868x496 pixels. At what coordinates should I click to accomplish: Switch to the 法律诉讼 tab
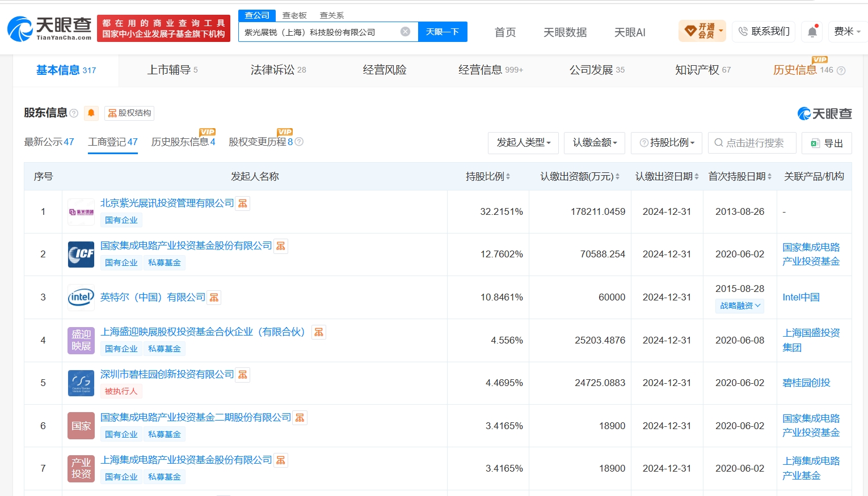278,70
